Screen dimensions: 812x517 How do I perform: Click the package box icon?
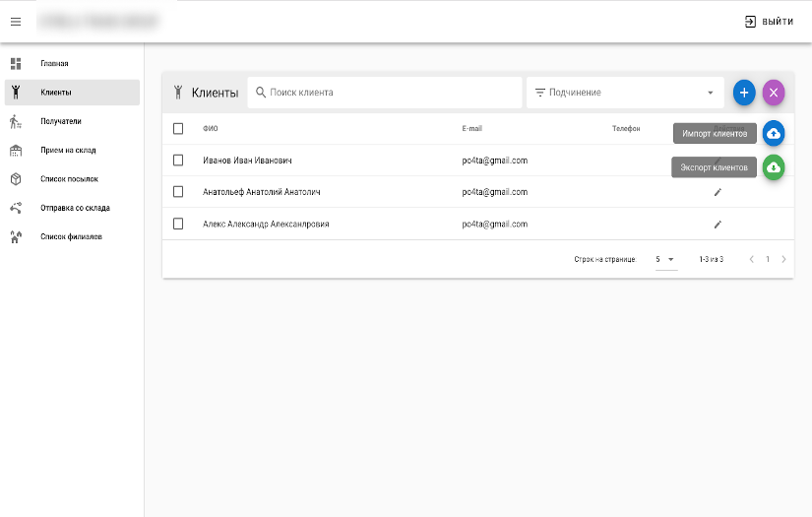click(x=16, y=178)
